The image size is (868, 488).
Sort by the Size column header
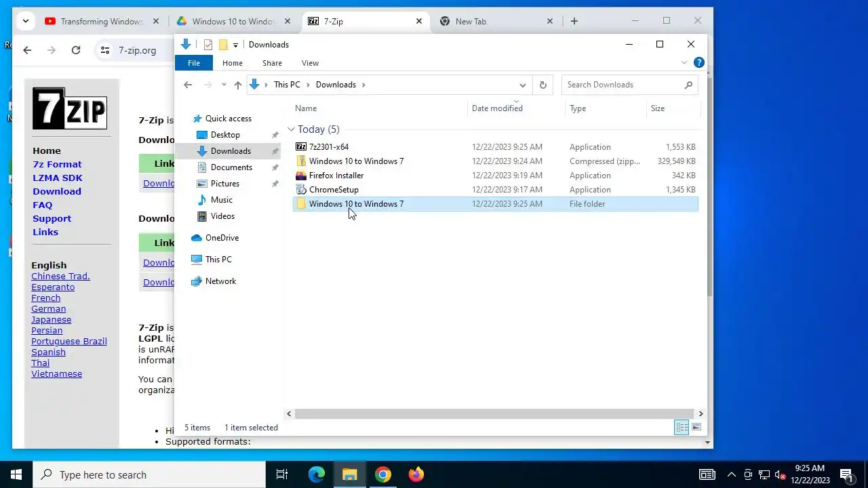point(673,108)
